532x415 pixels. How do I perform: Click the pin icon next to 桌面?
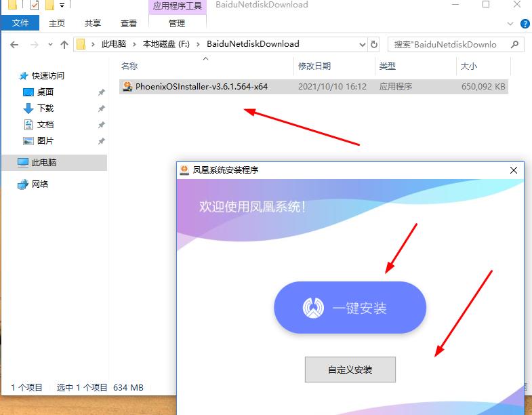pos(101,92)
